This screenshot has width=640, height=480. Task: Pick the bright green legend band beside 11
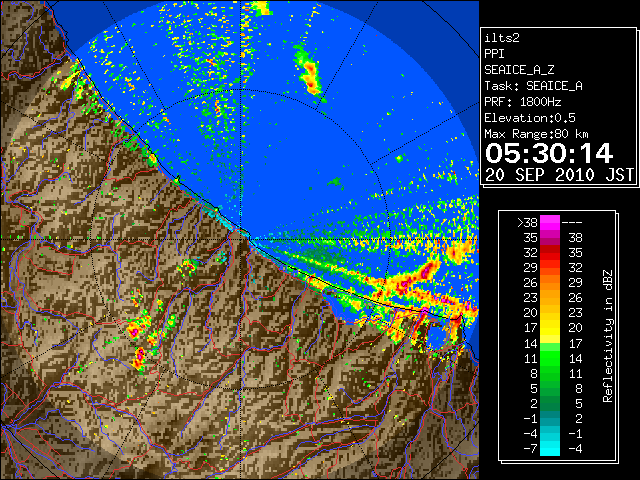pyautogui.click(x=550, y=358)
